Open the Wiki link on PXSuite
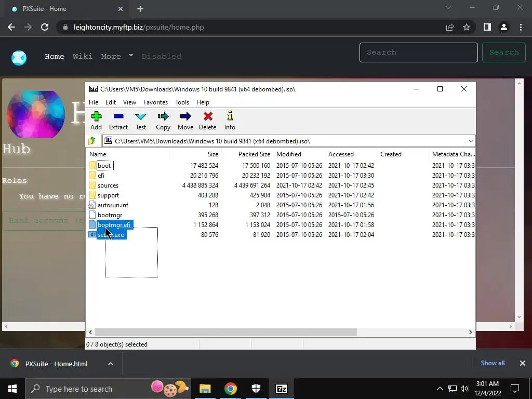The image size is (532, 399). (83, 56)
